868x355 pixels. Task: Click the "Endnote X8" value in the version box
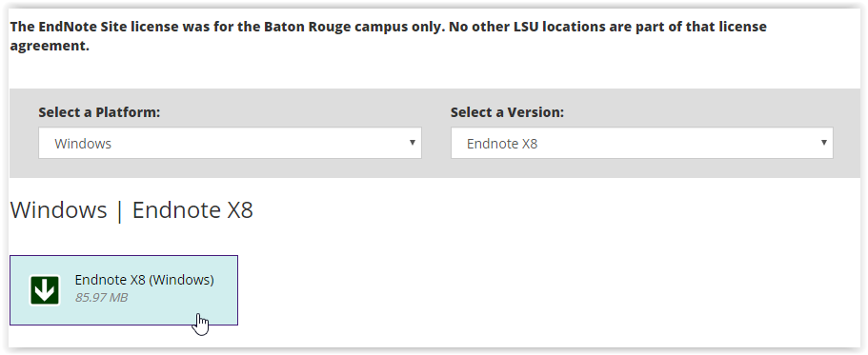[x=502, y=144]
